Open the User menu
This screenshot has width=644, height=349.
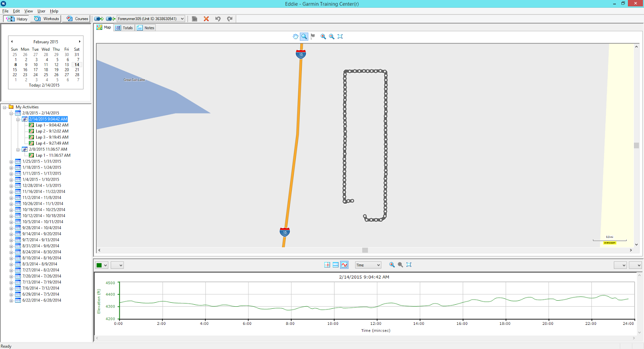click(x=41, y=11)
